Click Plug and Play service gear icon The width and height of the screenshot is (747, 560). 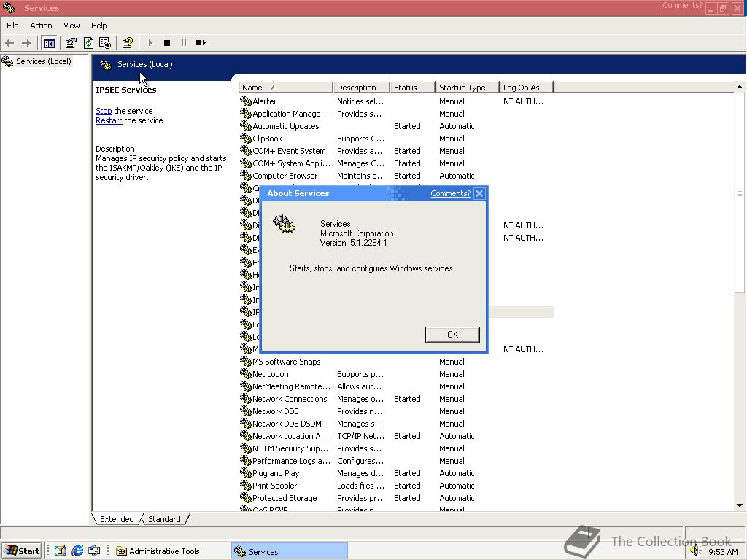245,472
